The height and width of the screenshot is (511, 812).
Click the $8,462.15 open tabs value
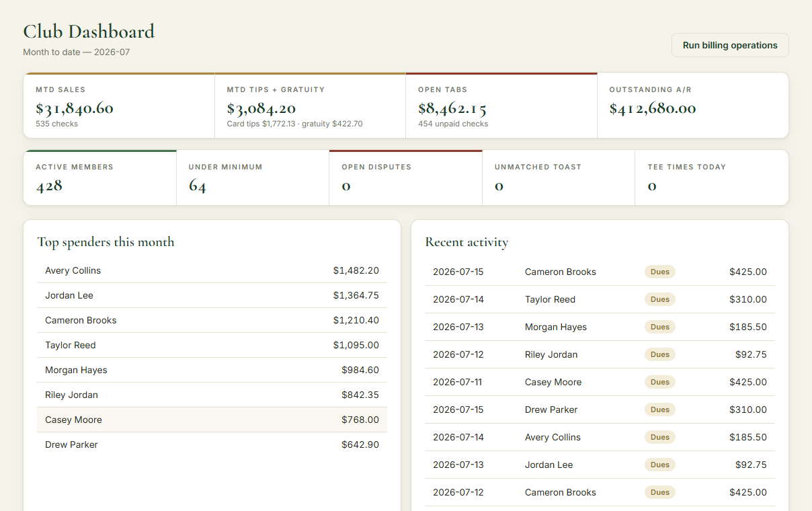[452, 108]
